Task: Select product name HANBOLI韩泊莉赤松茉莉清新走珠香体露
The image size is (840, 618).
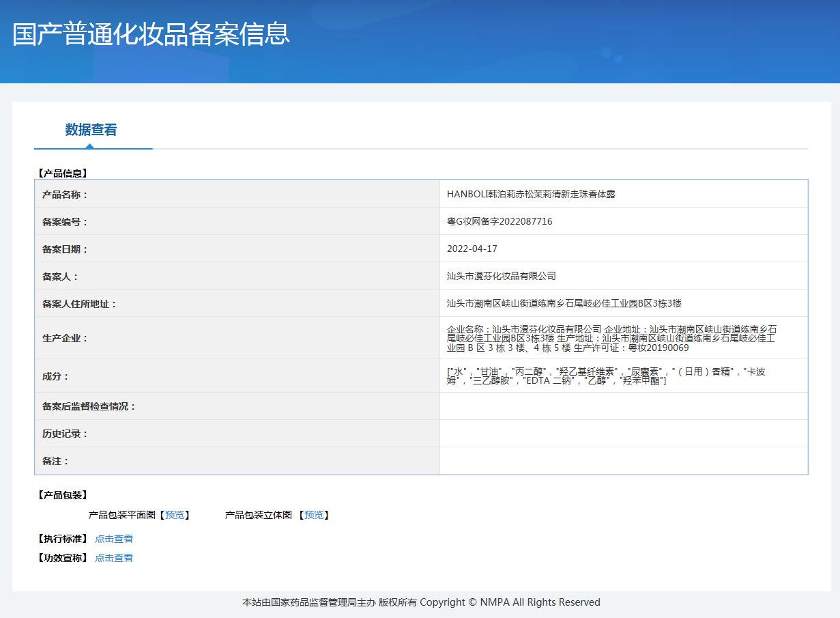Action: coord(531,194)
